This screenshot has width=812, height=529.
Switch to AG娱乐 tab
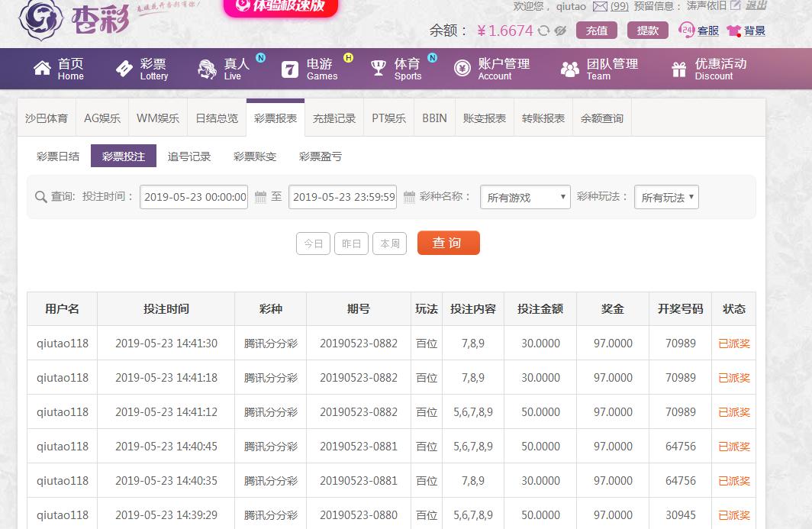pos(102,118)
